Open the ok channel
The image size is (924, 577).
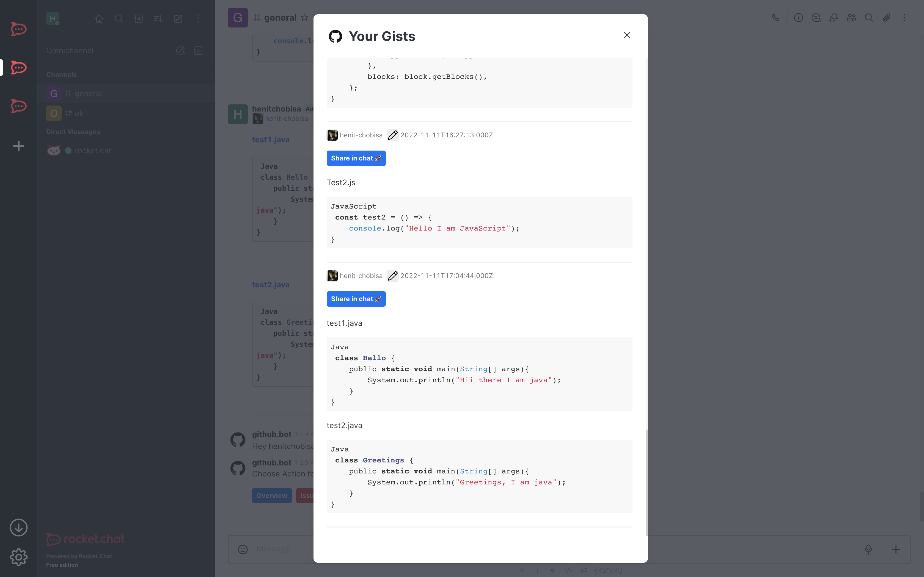pyautogui.click(x=79, y=113)
